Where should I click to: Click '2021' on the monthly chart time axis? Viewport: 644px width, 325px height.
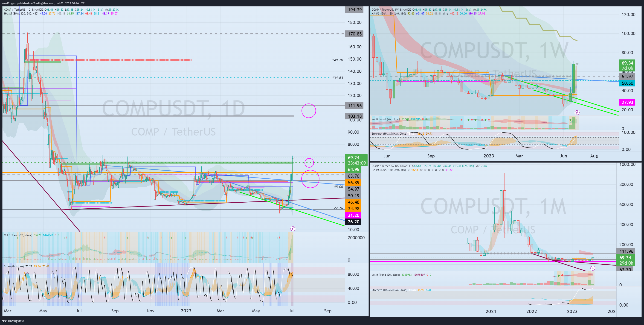[491, 311]
